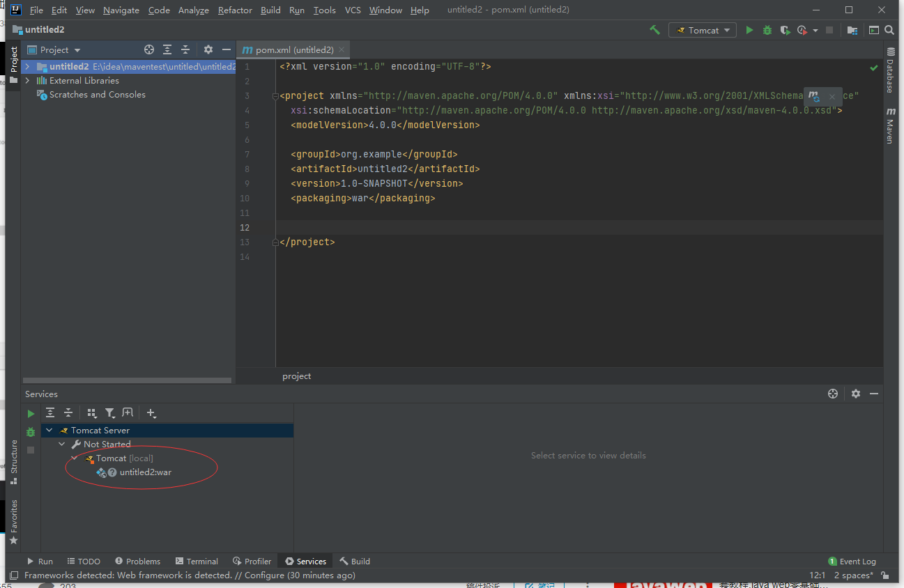Select Scratches and Consoles
This screenshot has height=588, width=904.
97,94
